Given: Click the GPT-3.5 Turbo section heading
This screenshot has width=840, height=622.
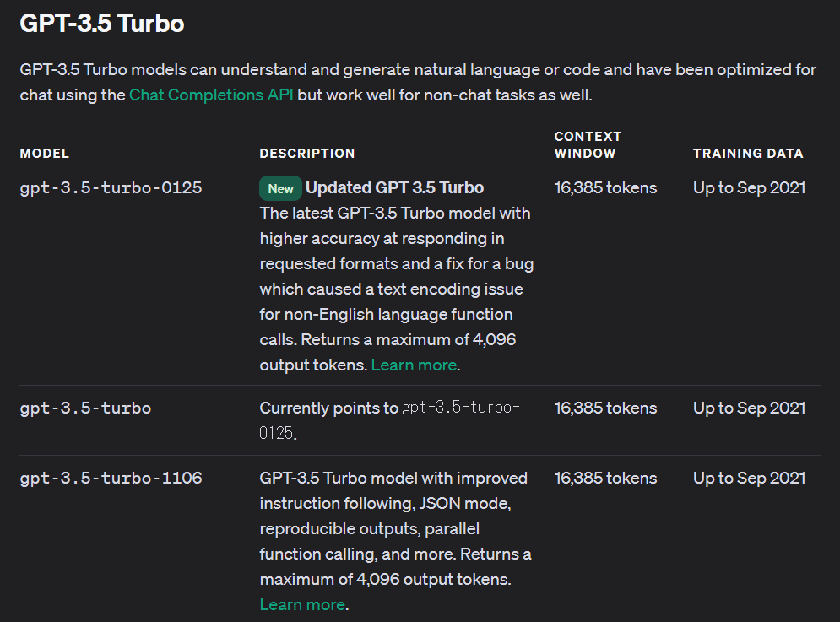Looking at the screenshot, I should [102, 24].
